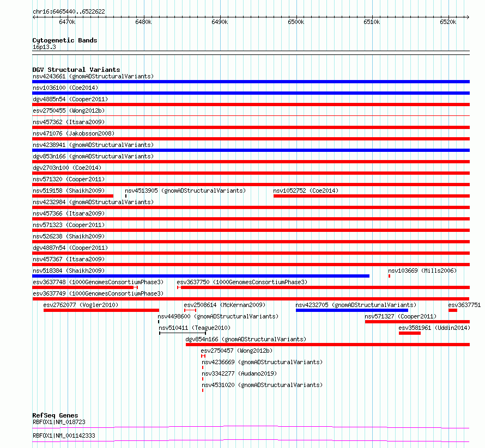Select the red esv3637751 variant bar
The width and height of the screenshot is (485, 448).
(453, 310)
